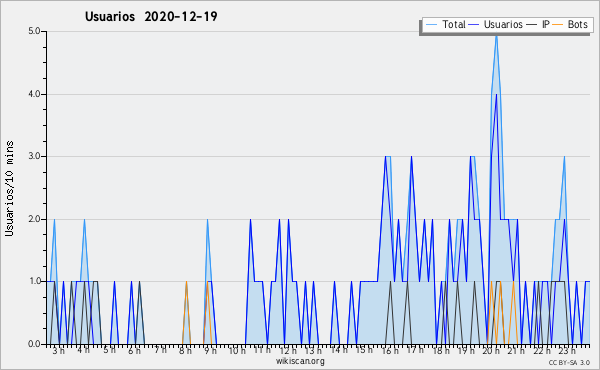Click the '3 h' x-axis label
Image resolution: width=600 pixels, height=370 pixels.
(x=59, y=350)
